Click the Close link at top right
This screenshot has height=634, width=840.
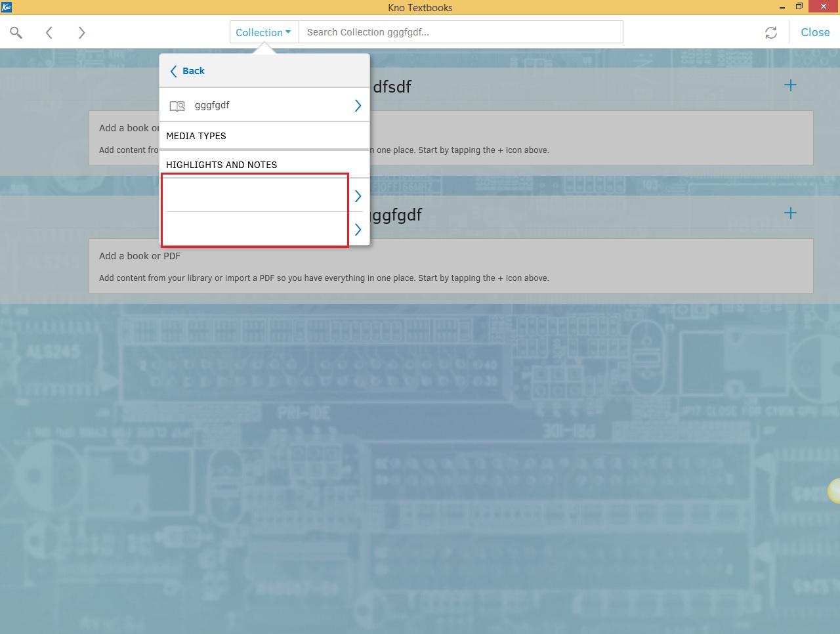click(815, 32)
